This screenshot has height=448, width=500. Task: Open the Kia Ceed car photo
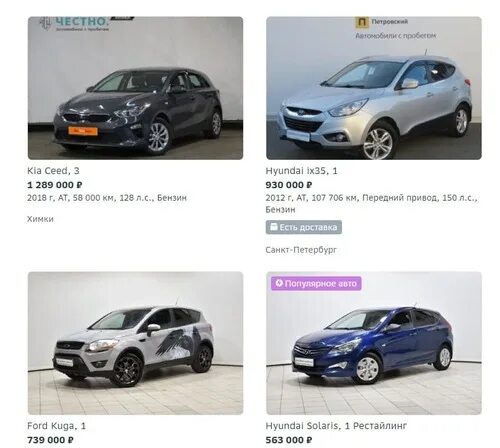click(x=135, y=88)
